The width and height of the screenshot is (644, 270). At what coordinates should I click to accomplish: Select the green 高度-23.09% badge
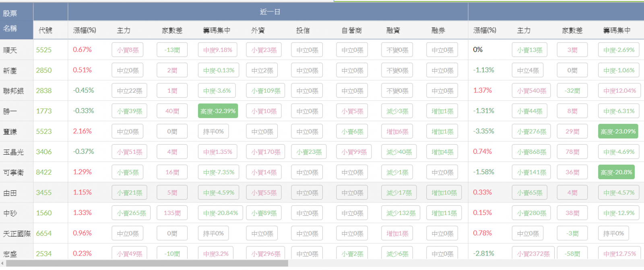618,132
